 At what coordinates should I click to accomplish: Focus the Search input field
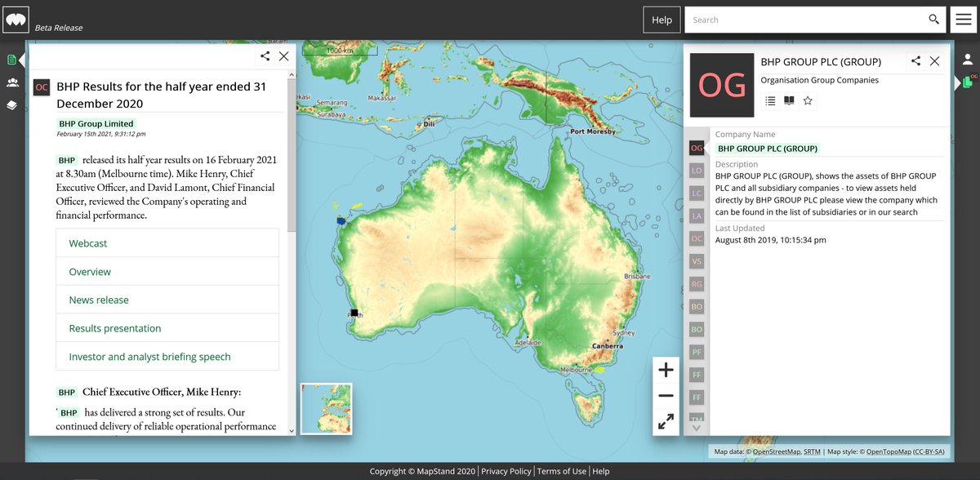point(806,20)
